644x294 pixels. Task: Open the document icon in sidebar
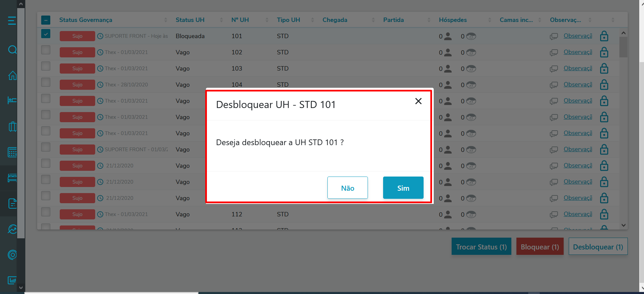tap(12, 204)
